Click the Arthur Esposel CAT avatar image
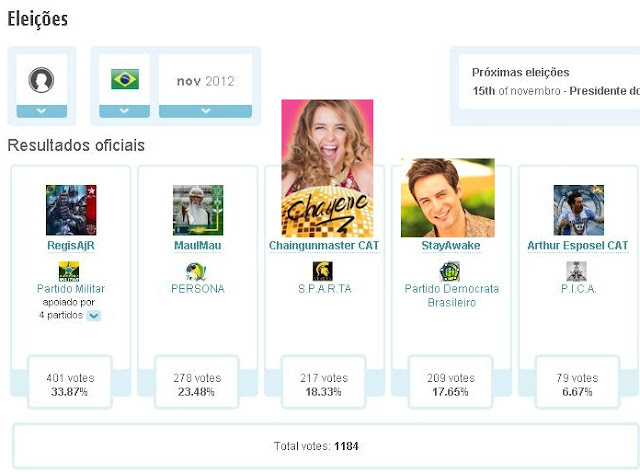Viewport: 640px width, 474px height. 579,210
